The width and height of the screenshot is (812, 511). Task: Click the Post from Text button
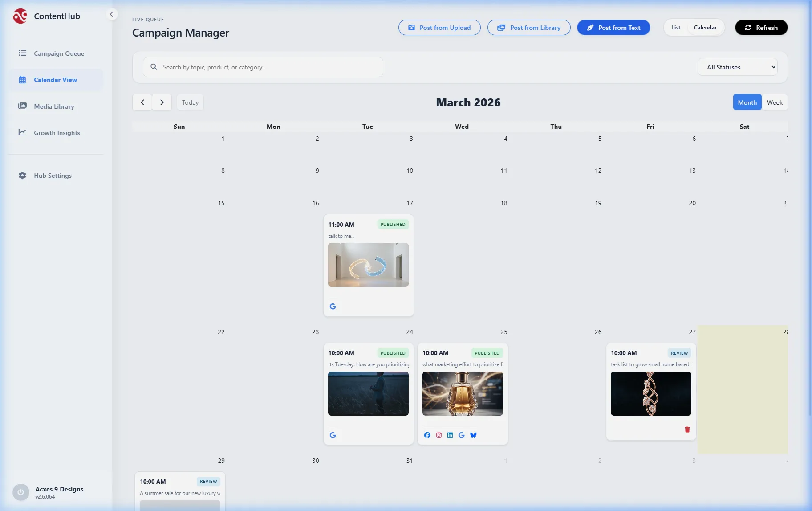coord(613,28)
